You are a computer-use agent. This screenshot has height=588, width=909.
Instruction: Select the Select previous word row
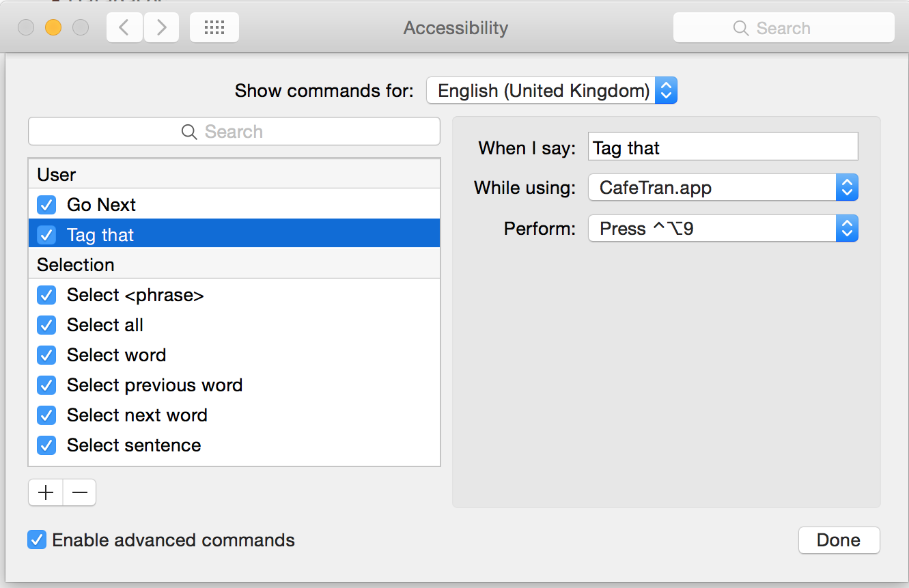[234, 385]
